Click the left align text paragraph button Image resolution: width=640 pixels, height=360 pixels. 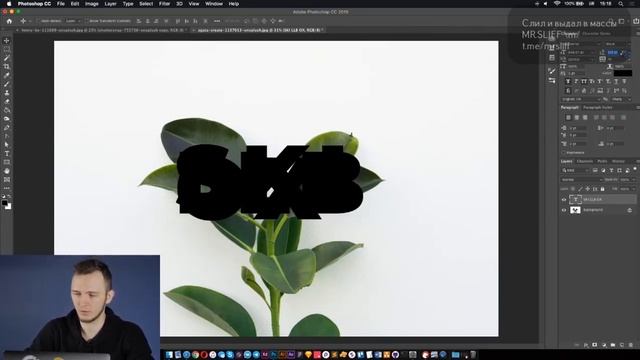(x=568, y=118)
